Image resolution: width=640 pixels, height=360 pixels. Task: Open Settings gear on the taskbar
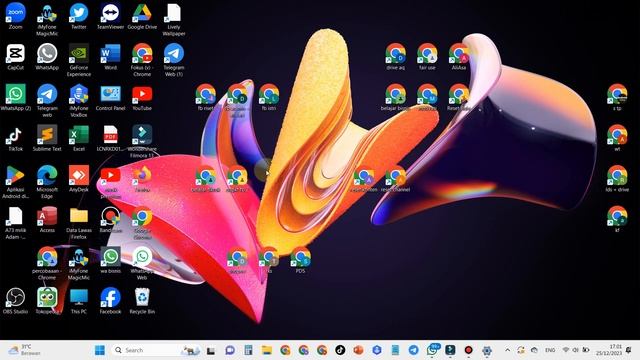(x=487, y=350)
